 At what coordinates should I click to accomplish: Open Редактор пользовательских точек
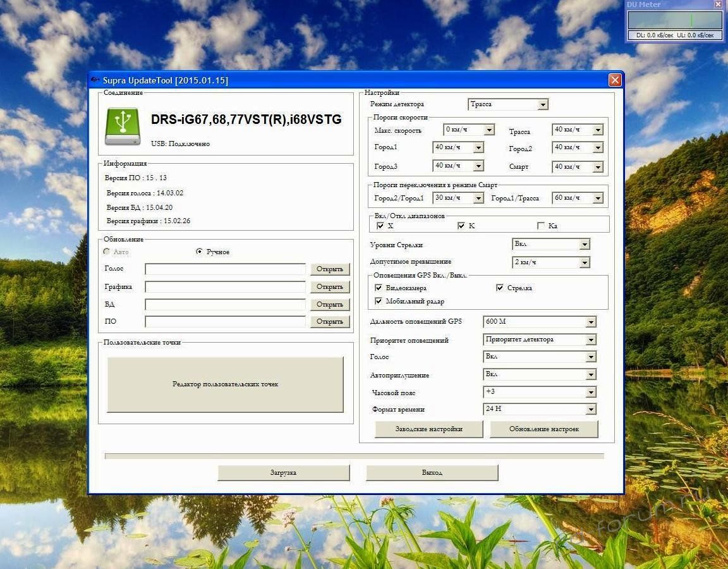click(225, 384)
